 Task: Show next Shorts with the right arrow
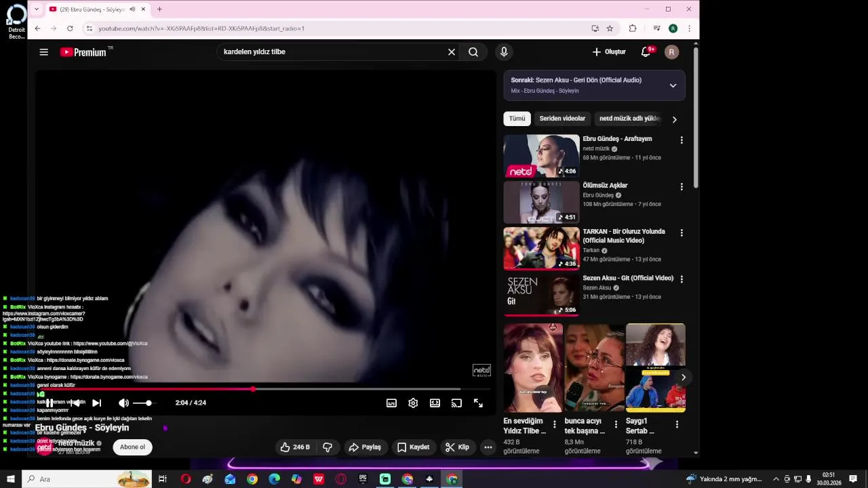684,377
